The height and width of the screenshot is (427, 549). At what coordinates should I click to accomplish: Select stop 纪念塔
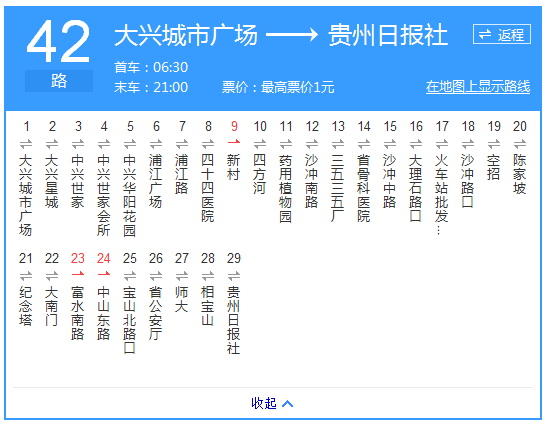pyautogui.click(x=26, y=306)
